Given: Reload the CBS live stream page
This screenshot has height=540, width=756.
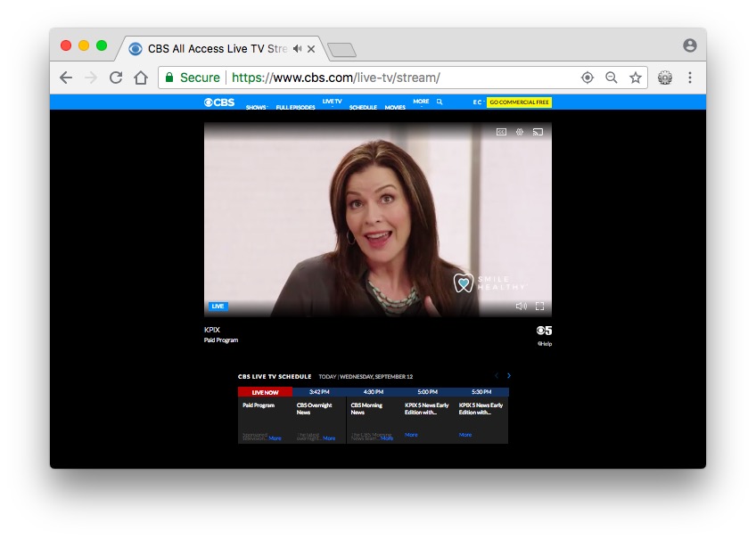Looking at the screenshot, I should tap(116, 78).
